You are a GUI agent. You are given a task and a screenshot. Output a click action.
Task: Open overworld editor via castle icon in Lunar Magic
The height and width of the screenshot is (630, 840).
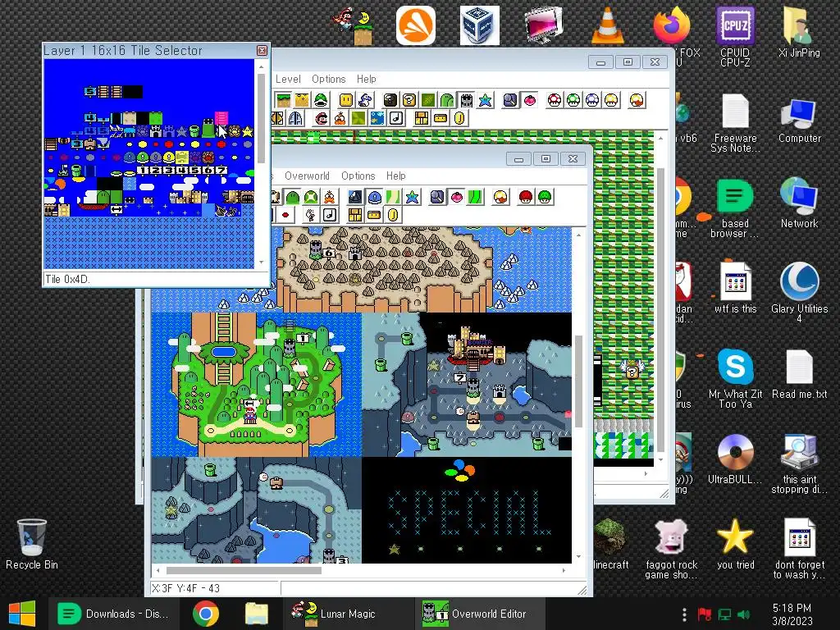pyautogui.click(x=467, y=100)
